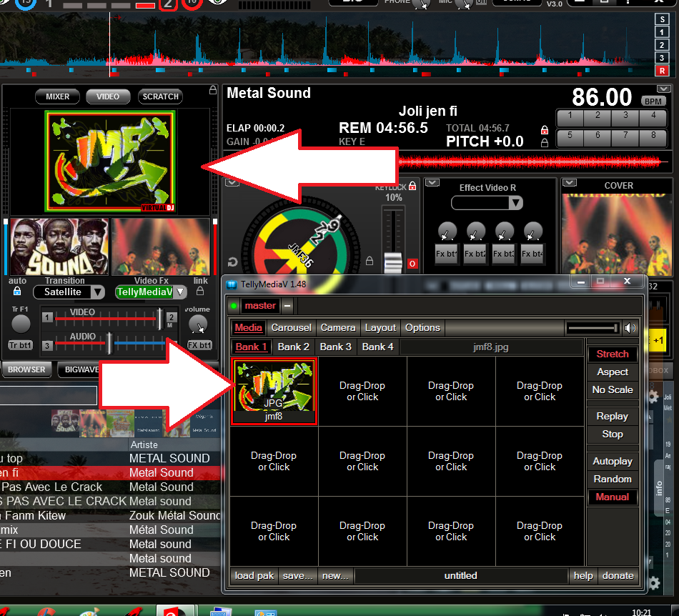This screenshot has width=679, height=616.
Task: Toggle the red KEYLOCK padlock
Action: [x=412, y=186]
